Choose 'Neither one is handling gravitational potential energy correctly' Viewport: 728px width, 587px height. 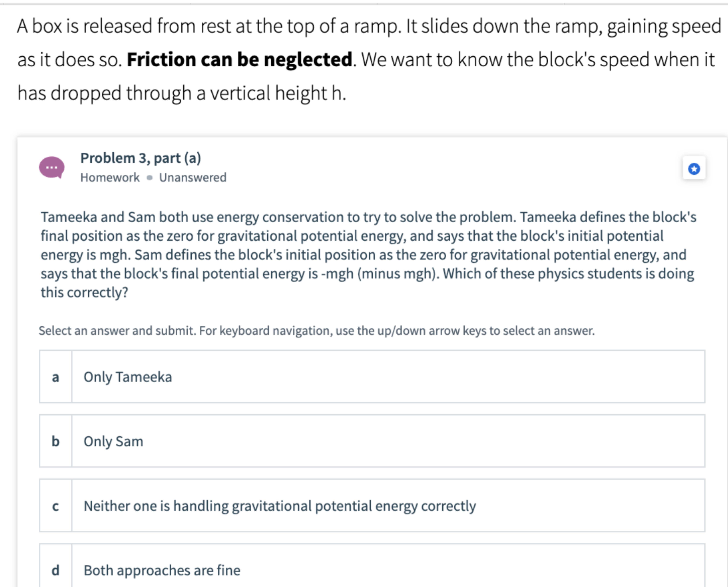(372, 506)
